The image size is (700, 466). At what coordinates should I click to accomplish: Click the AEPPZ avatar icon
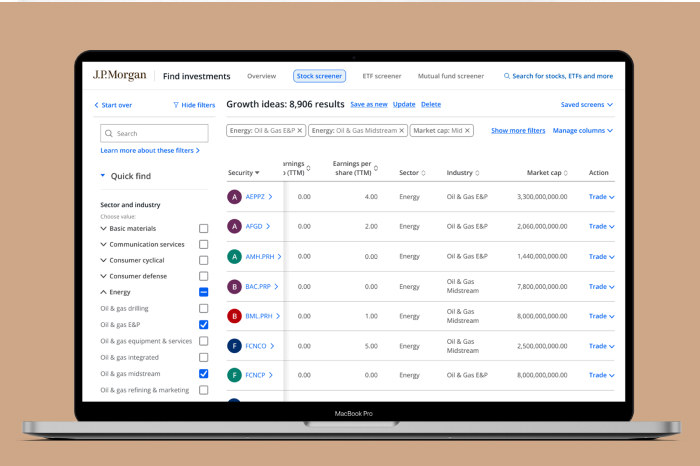click(234, 197)
